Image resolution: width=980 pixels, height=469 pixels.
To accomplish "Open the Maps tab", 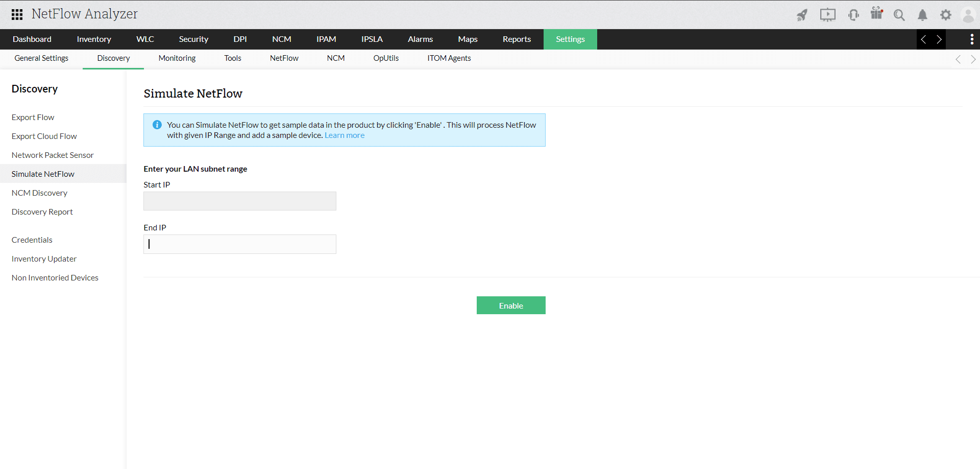I will tap(468, 39).
